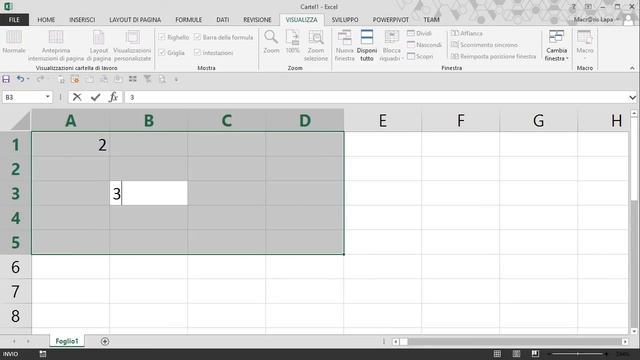Image resolution: width=640 pixels, height=360 pixels.
Task: Toggle the Intestazioni checkbox
Action: tap(198, 52)
